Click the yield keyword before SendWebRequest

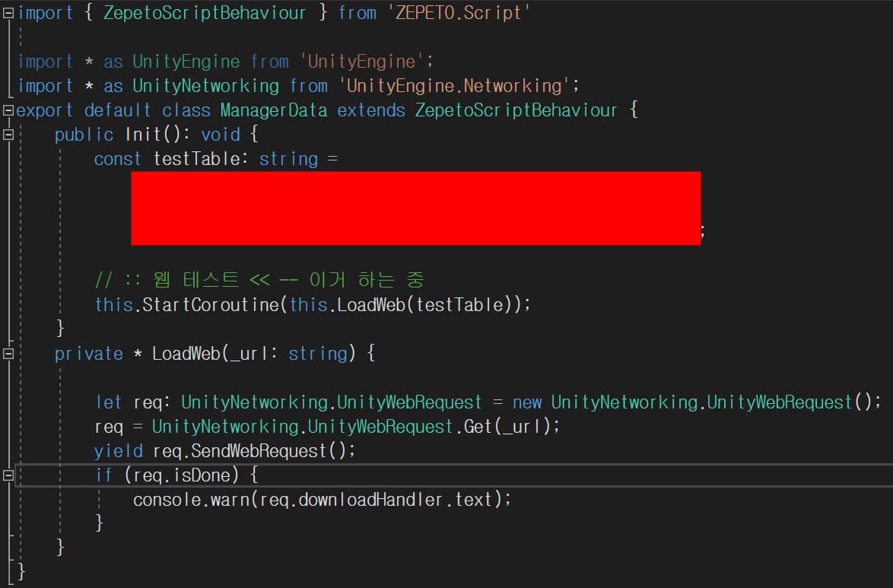point(118,450)
